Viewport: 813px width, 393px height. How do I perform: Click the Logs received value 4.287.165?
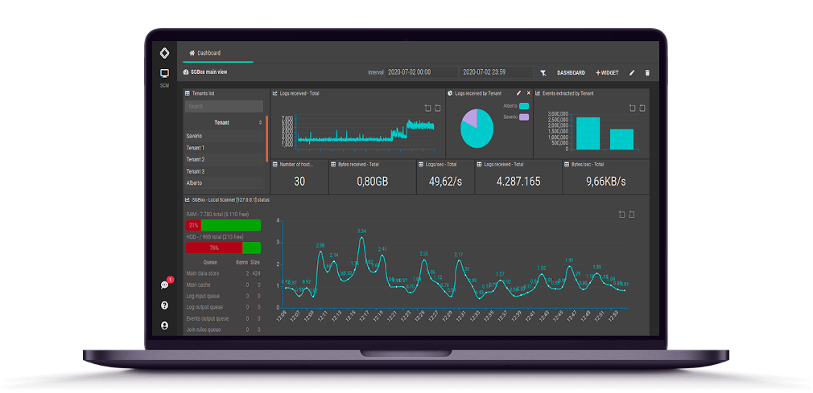[x=518, y=181]
